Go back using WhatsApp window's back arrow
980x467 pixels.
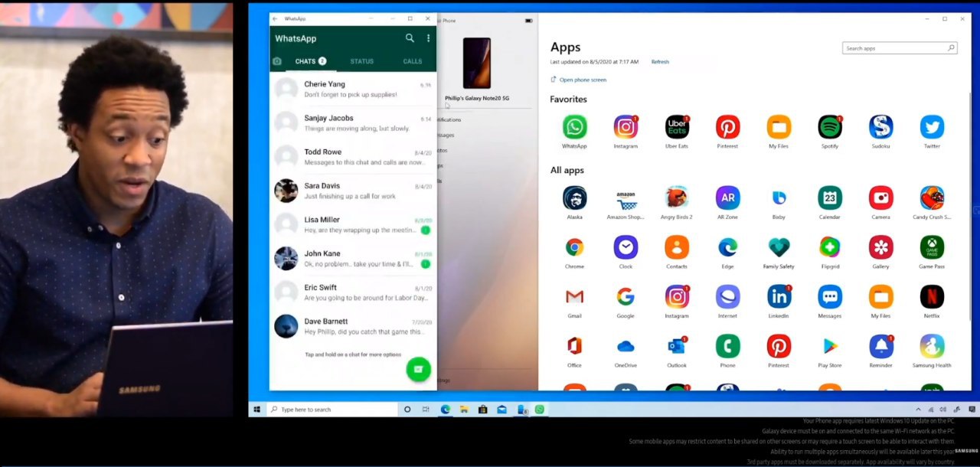point(275,18)
